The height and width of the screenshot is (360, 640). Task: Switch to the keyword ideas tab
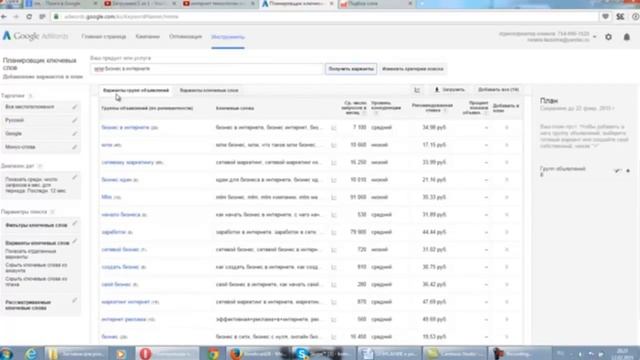point(209,90)
